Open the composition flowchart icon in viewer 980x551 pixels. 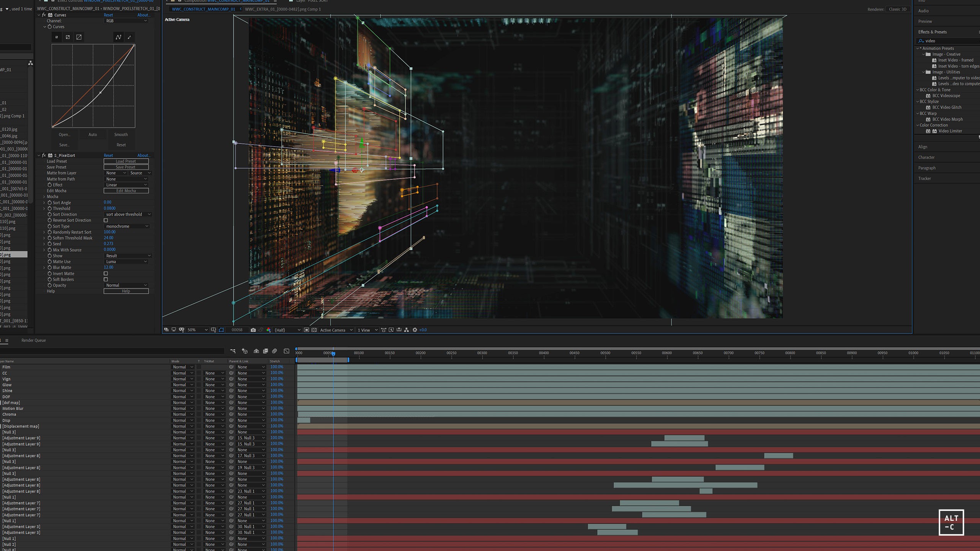click(407, 330)
